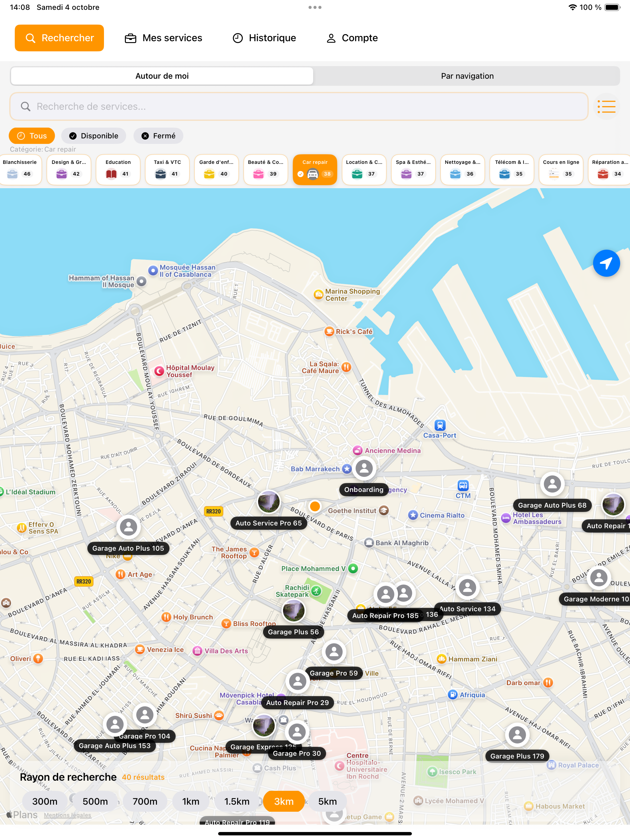Select the Fermé filter chip

tap(158, 136)
